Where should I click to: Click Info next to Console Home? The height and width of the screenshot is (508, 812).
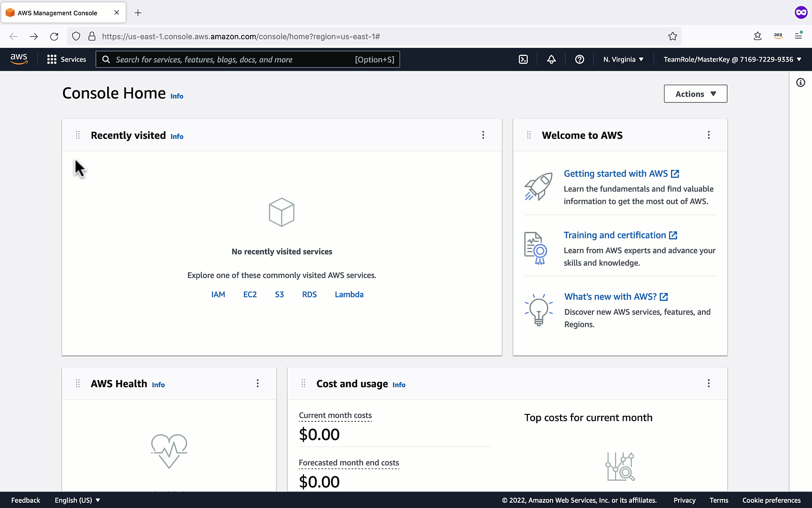coord(177,96)
